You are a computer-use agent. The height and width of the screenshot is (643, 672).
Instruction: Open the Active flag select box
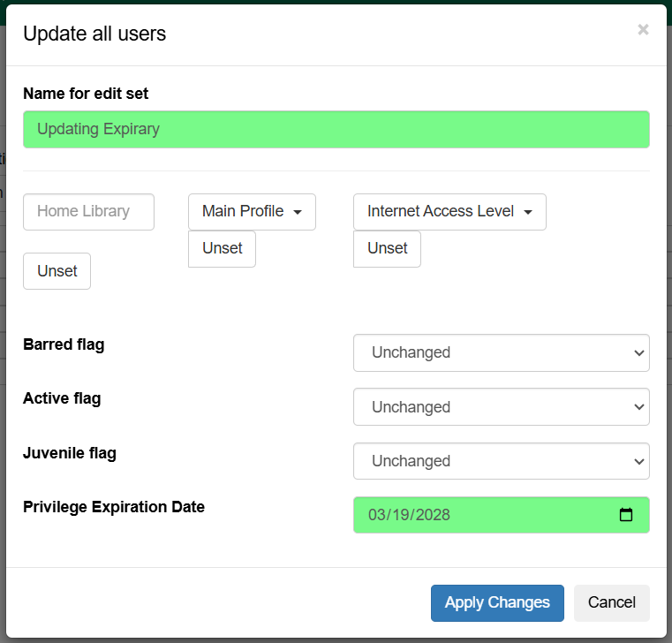(501, 407)
